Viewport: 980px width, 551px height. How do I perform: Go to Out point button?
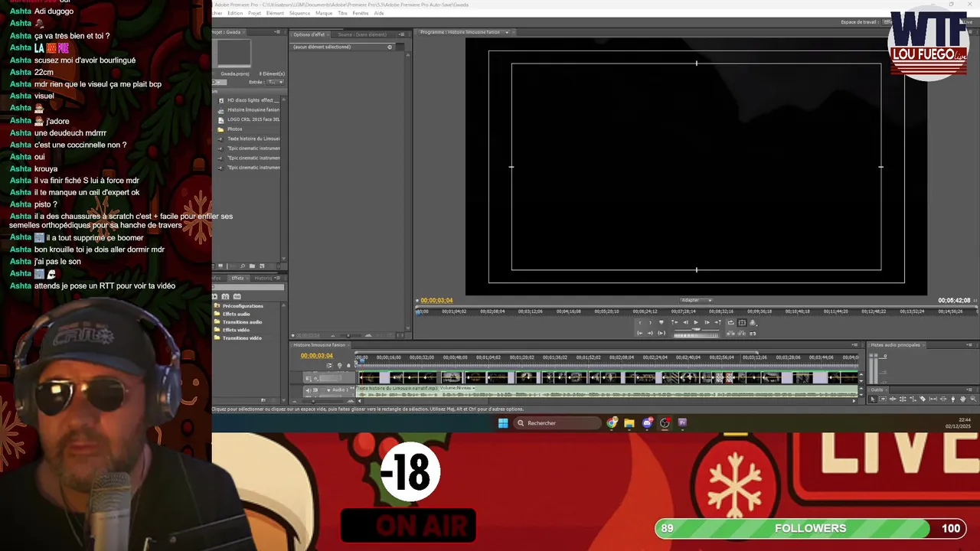click(x=650, y=333)
